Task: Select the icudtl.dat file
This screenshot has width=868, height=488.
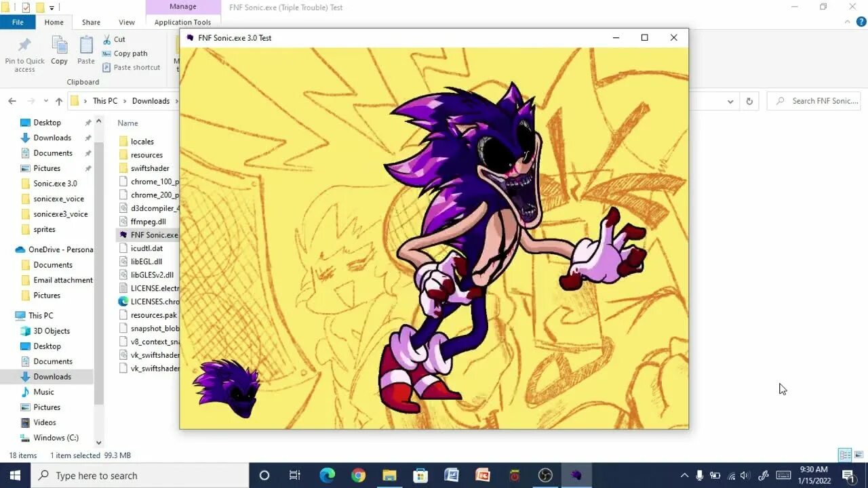Action: [x=146, y=248]
